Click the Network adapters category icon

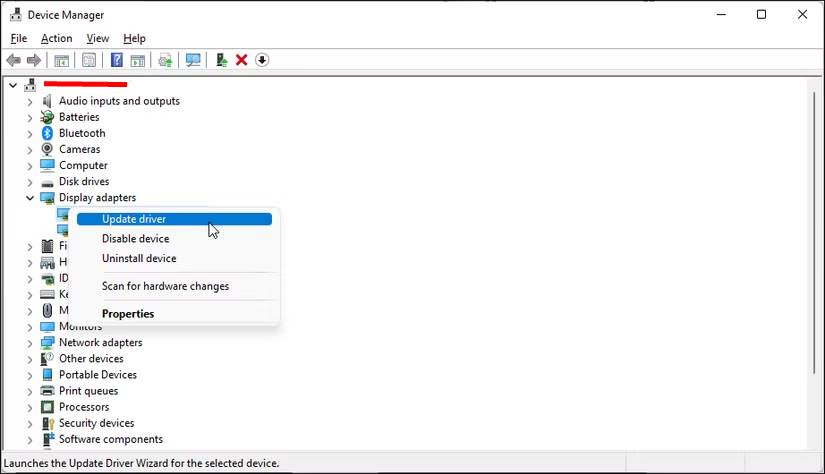(47, 342)
